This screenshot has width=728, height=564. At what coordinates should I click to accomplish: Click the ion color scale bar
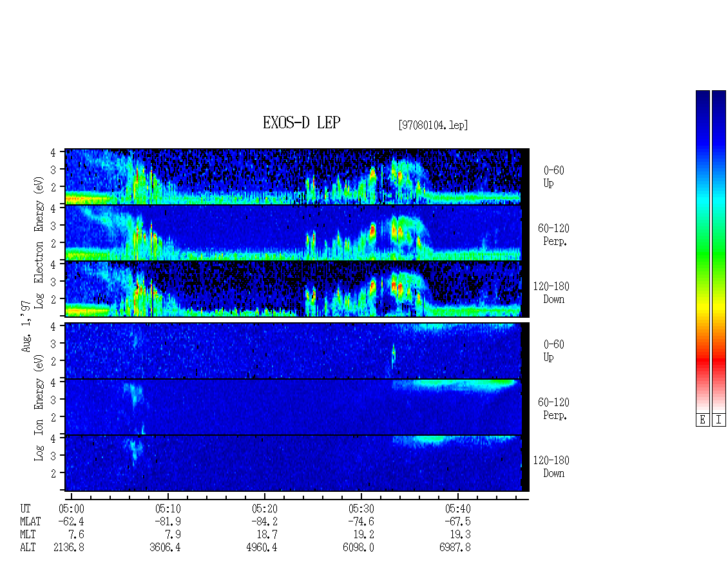[719, 251]
